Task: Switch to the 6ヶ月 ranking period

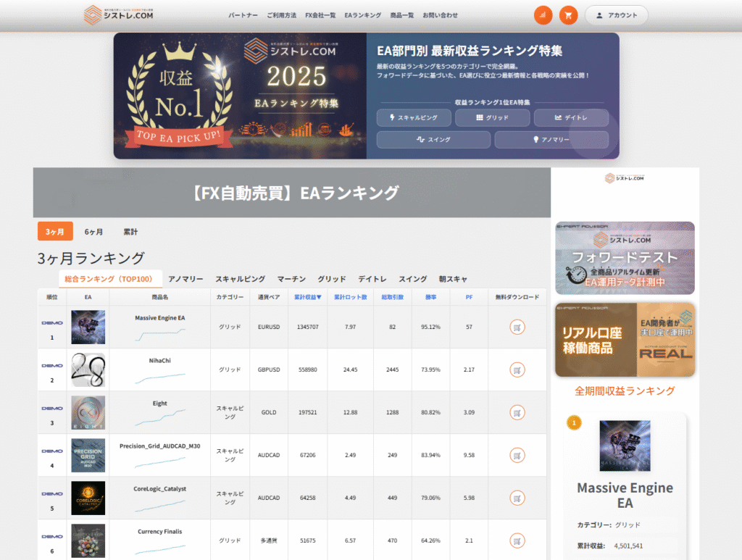Action: point(93,232)
